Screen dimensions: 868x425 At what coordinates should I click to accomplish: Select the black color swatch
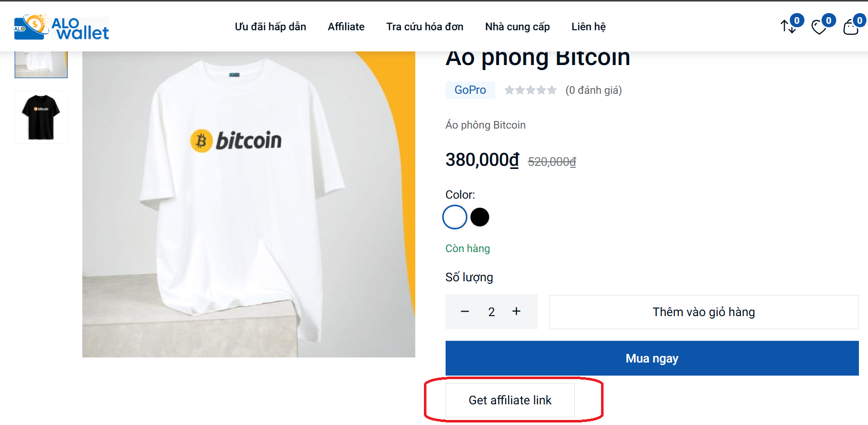click(x=479, y=217)
